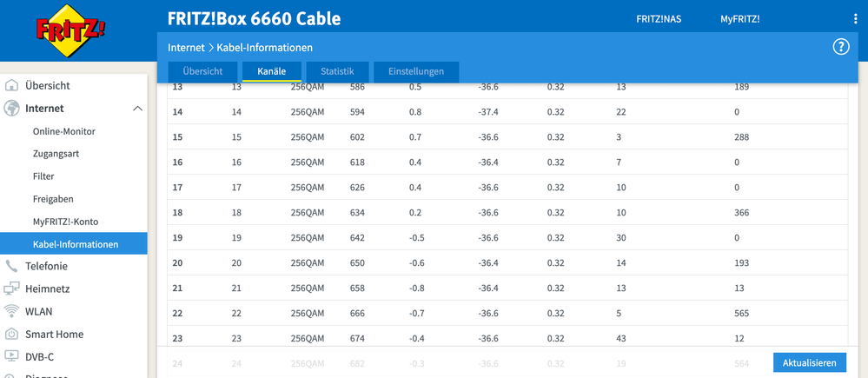
Task: Click the power level 0.2 in row 18
Action: (x=415, y=213)
